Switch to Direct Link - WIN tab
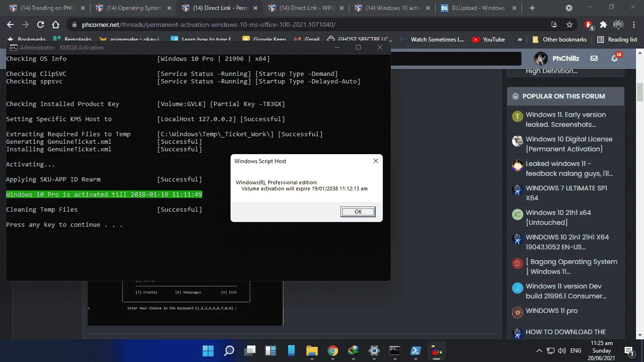644x362 pixels. (305, 8)
